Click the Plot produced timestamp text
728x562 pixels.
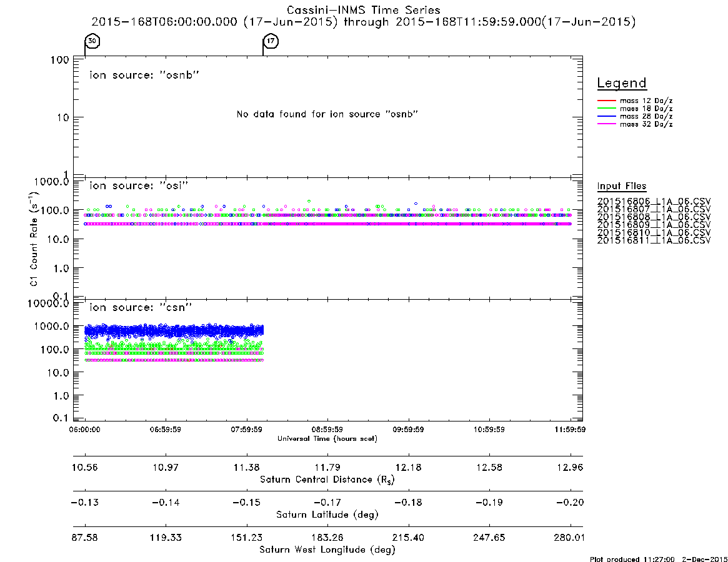(x=659, y=559)
